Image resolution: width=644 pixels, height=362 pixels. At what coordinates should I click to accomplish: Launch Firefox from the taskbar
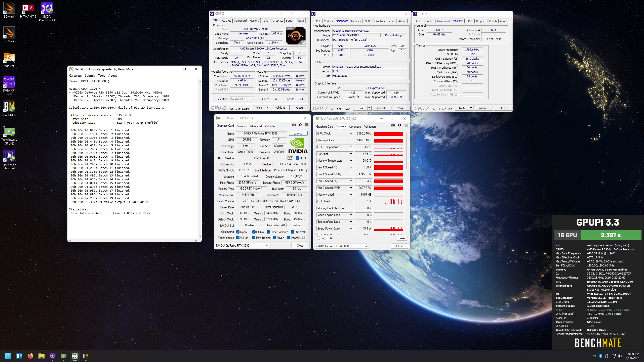pos(30,356)
